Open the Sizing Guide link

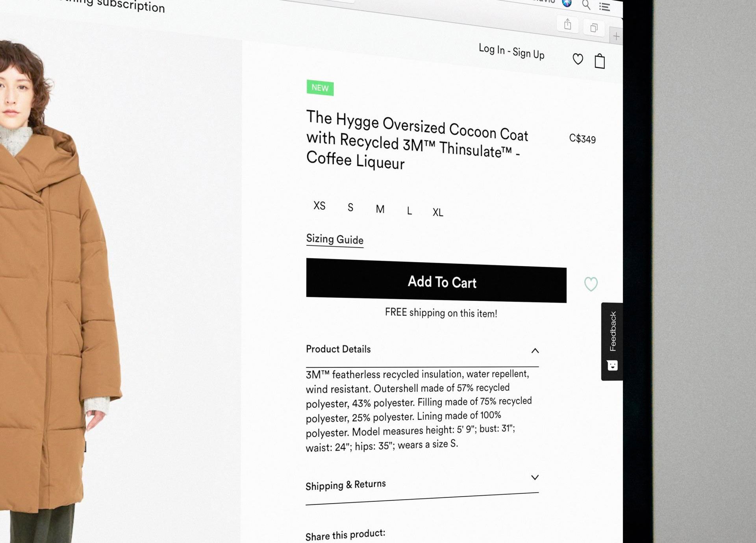tap(335, 239)
